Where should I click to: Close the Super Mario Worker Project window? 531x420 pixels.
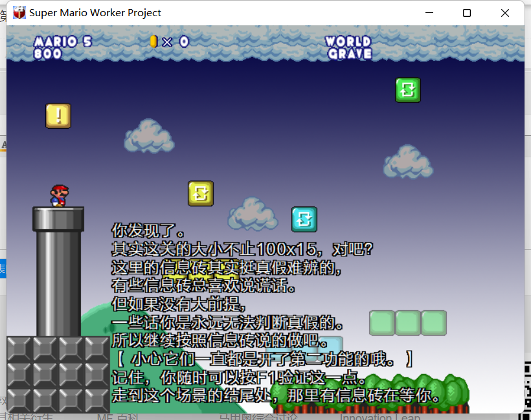click(505, 13)
